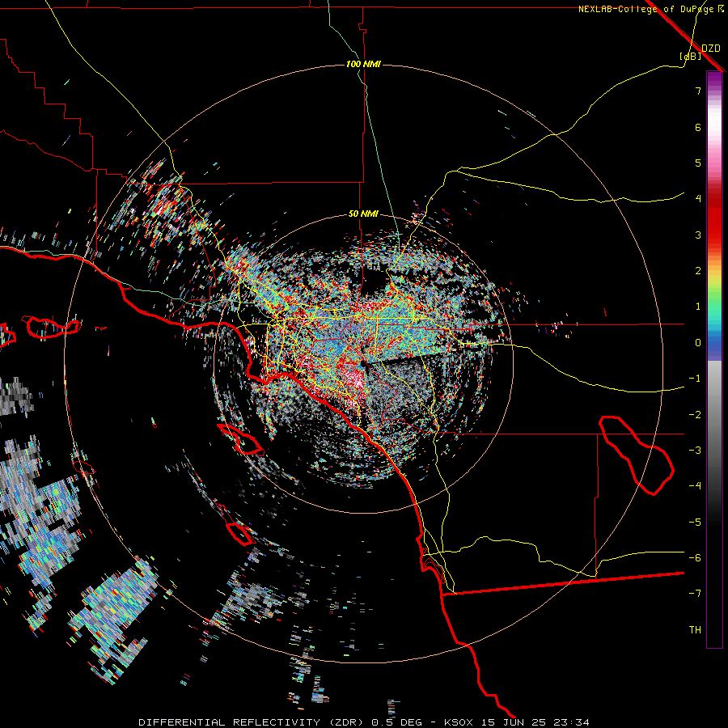Click the DZD product label
Viewport: 728px width, 728px height.
pos(711,49)
